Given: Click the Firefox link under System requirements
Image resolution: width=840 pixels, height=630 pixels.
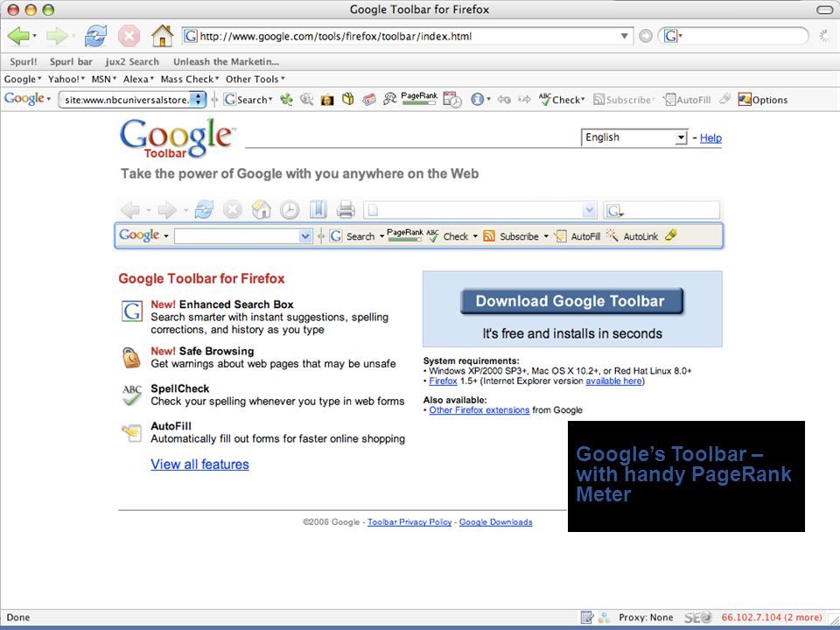Looking at the screenshot, I should coord(443,381).
